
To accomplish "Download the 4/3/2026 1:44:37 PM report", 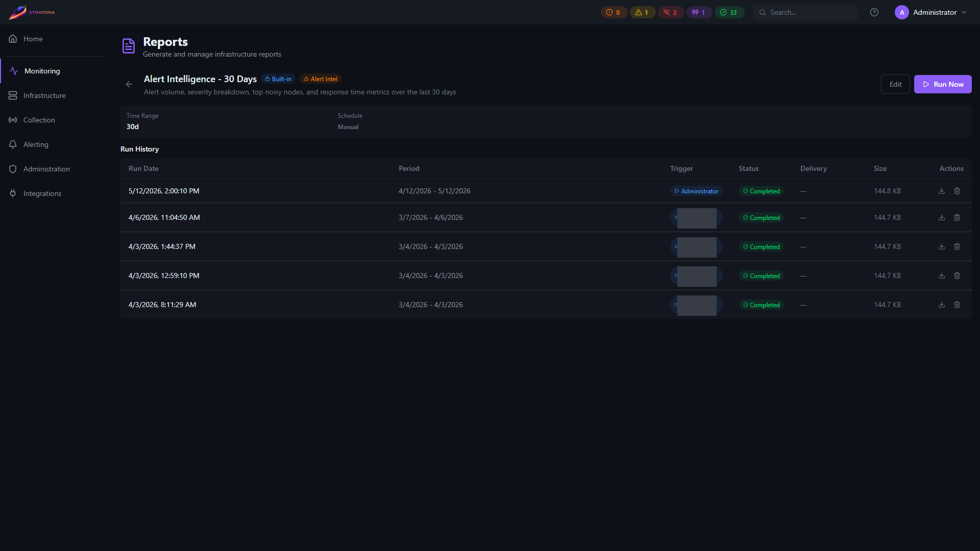I will coord(942,246).
